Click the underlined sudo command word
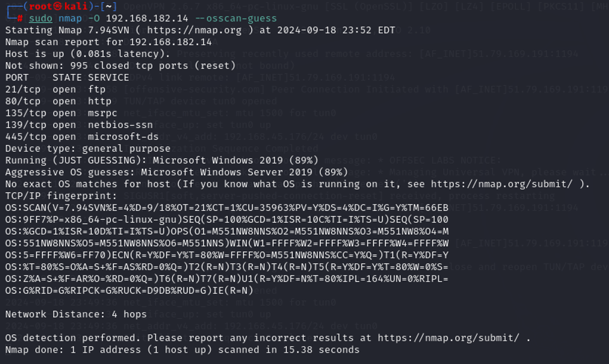This screenshot has height=364, width=609. (41, 18)
